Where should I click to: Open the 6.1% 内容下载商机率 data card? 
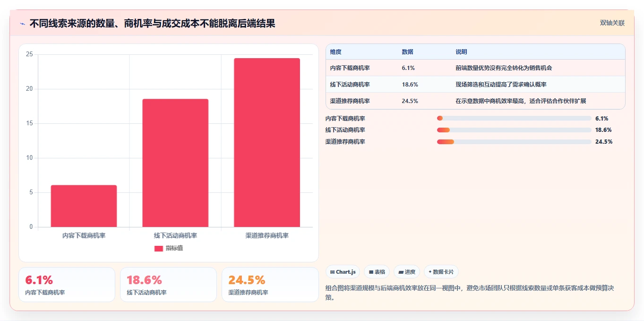[x=67, y=285]
